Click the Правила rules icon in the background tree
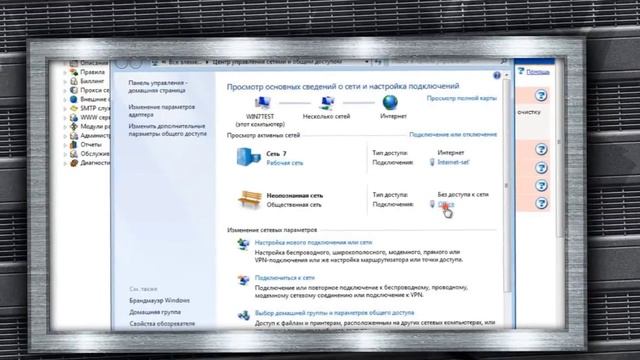The width and height of the screenshot is (640, 360). click(x=74, y=72)
